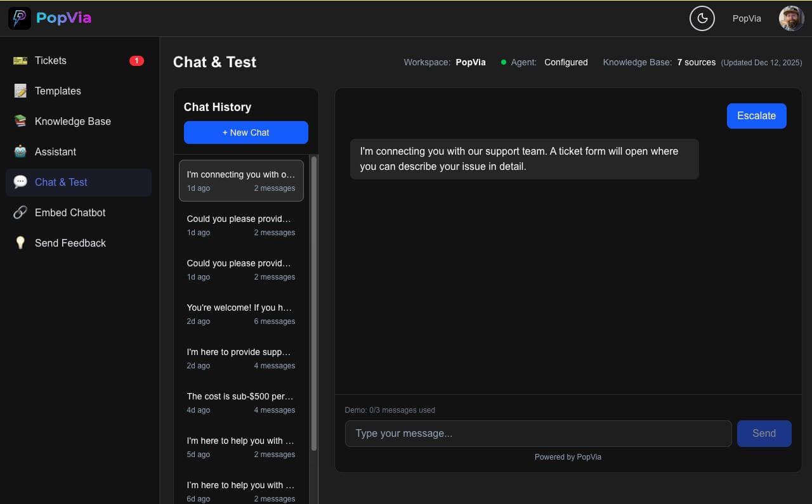
Task: Click the Knowledge Base books icon
Action: [20, 121]
